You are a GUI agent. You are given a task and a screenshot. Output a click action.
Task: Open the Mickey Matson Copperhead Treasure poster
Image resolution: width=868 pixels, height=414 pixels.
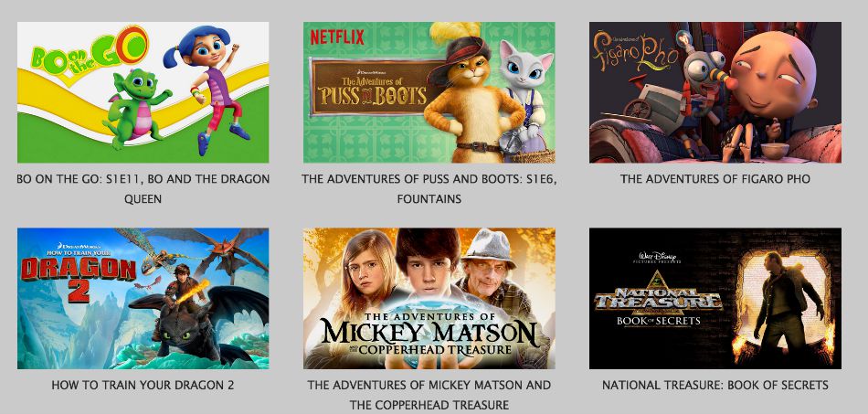429,298
